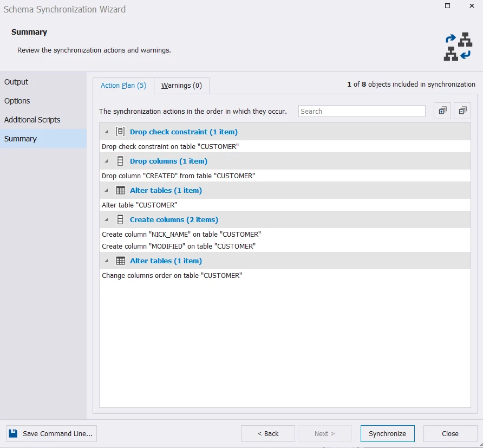Collapse the last Alter tables group arrow

(106, 261)
